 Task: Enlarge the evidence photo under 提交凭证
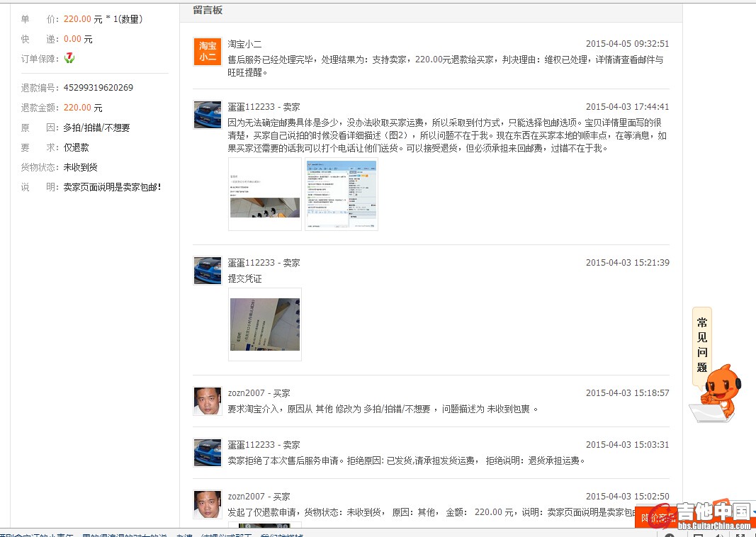[265, 324]
